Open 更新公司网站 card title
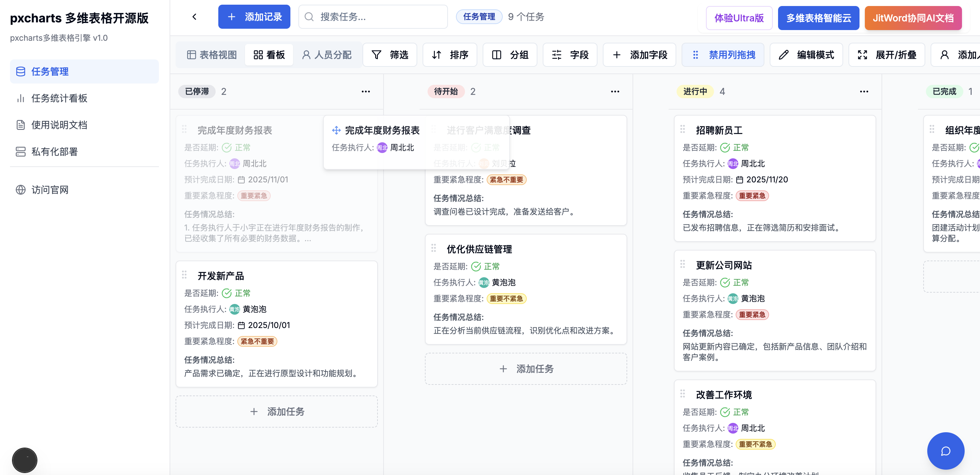Viewport: 980px width, 475px height. pos(724,265)
